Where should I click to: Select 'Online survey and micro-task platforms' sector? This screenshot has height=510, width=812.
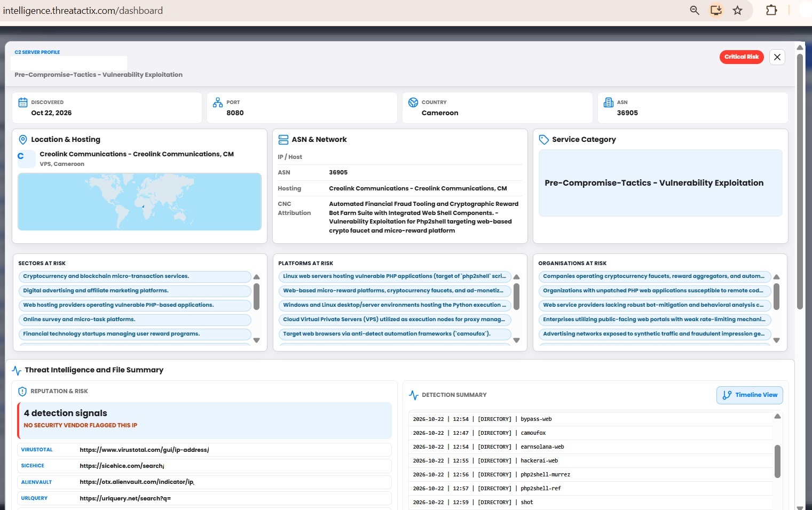(x=135, y=320)
